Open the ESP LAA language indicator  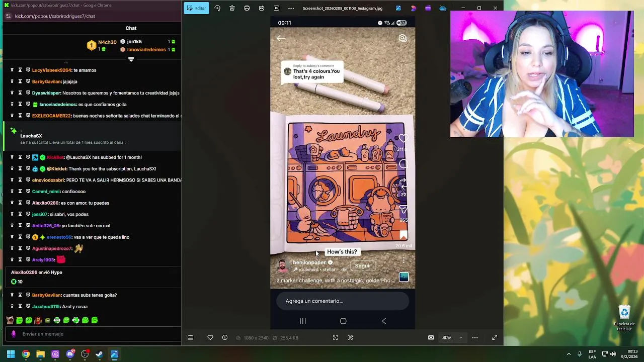click(592, 354)
